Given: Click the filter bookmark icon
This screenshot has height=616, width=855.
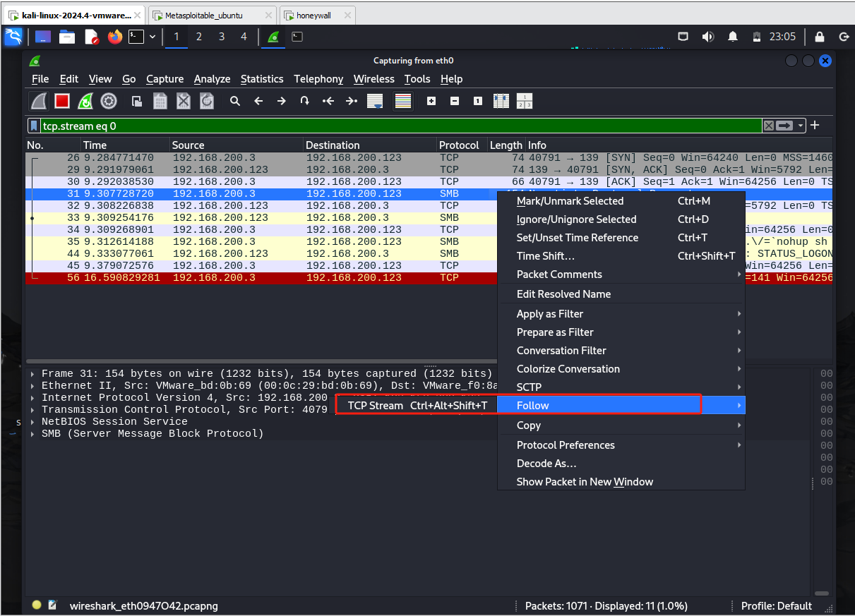Looking at the screenshot, I should (x=34, y=126).
